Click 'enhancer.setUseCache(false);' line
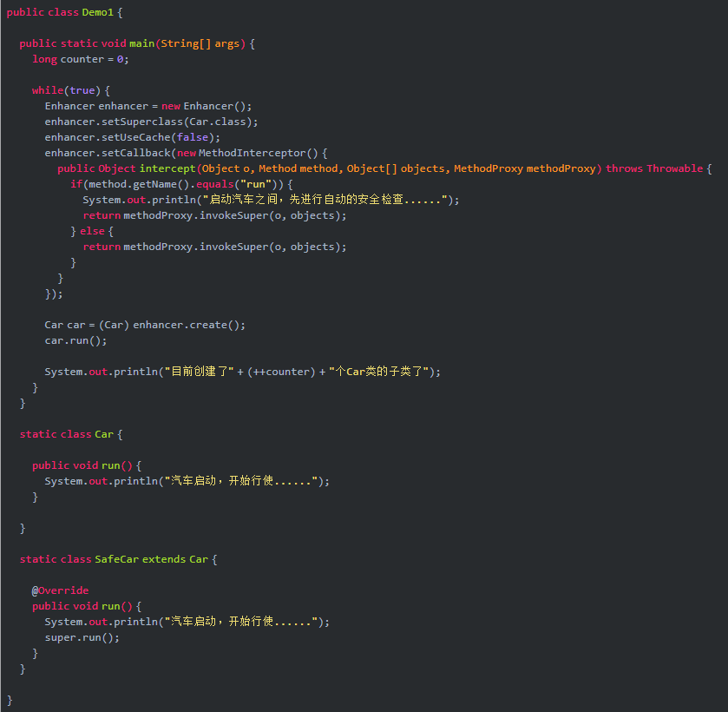This screenshot has height=712, width=728. point(132,137)
